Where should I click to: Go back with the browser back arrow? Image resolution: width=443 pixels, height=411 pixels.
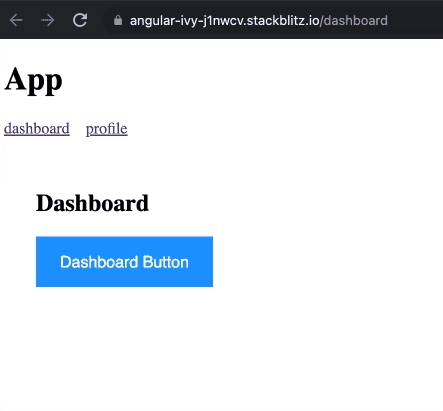(x=16, y=20)
